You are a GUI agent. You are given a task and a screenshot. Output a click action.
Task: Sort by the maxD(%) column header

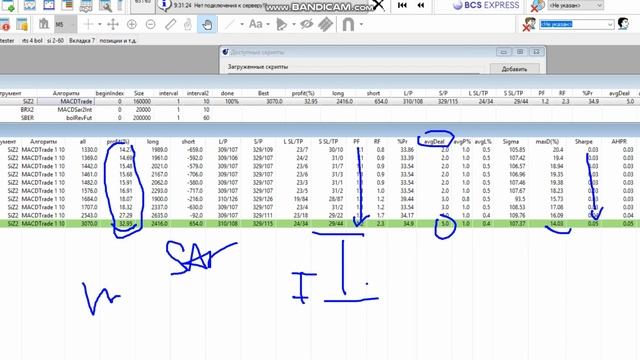tap(547, 142)
